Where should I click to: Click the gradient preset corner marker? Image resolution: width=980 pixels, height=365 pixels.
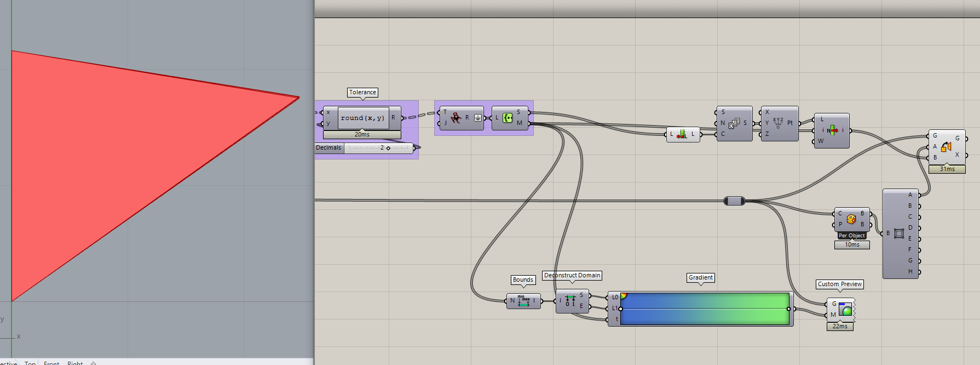(x=624, y=296)
